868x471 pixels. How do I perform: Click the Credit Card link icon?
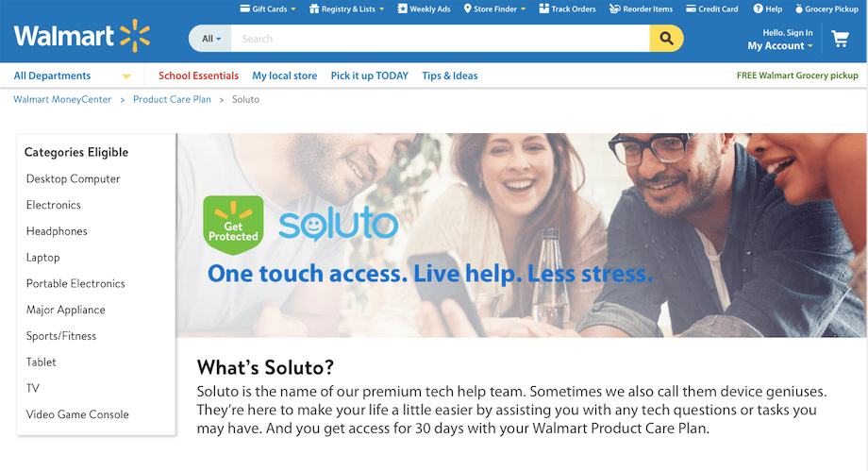tap(691, 8)
